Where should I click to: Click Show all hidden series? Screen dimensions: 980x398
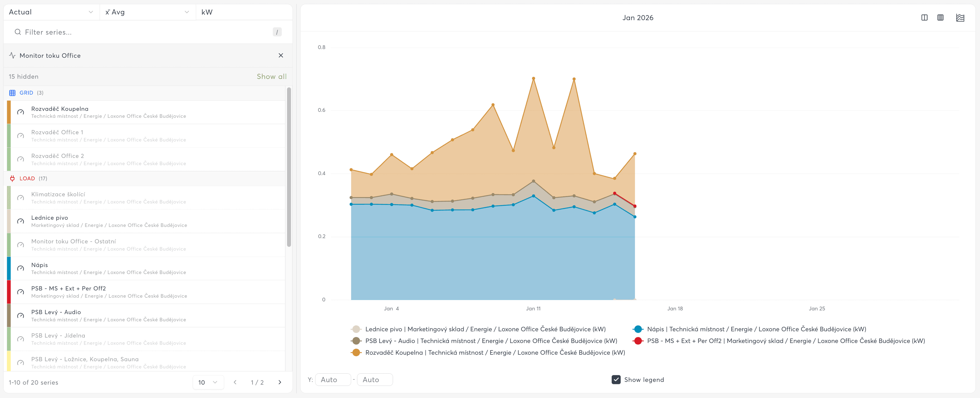[272, 76]
